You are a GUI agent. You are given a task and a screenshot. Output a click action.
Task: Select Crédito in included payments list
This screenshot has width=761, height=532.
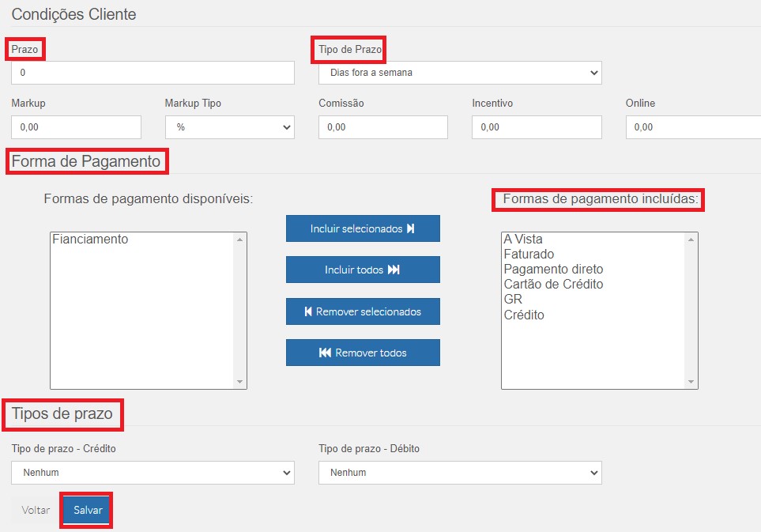[x=524, y=315]
